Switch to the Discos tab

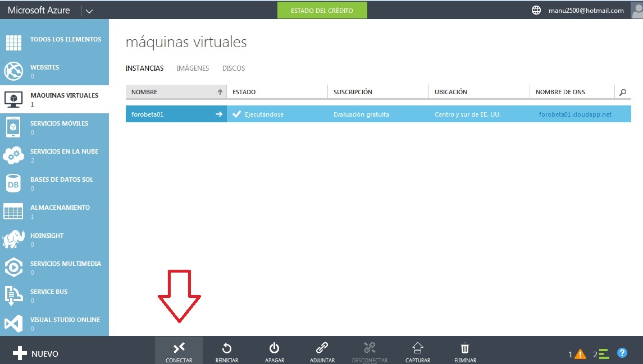coord(234,68)
